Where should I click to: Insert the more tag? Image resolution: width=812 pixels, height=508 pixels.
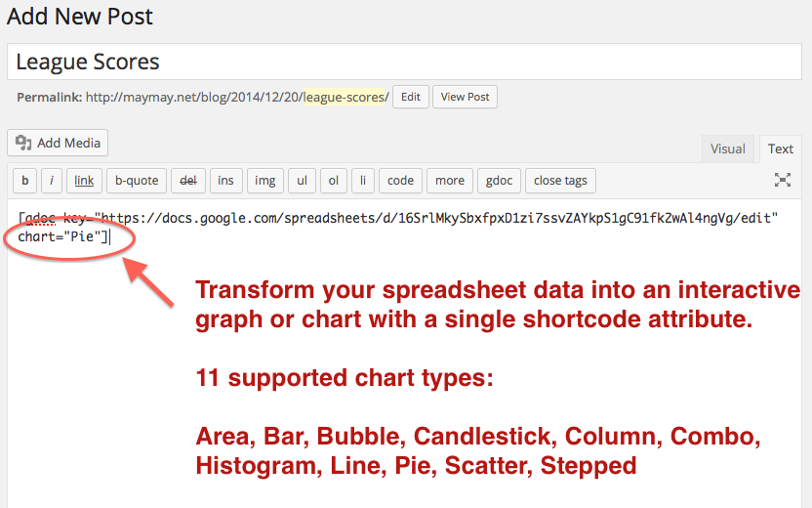tap(450, 181)
